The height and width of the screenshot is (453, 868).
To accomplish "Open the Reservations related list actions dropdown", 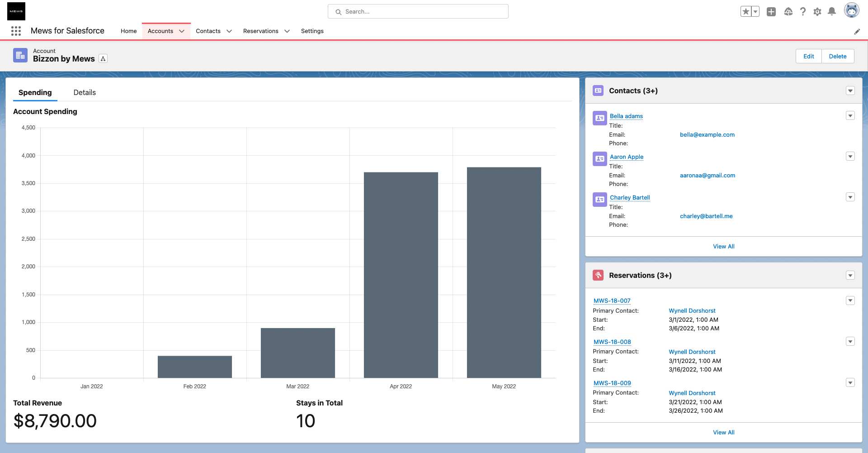I will click(x=850, y=275).
